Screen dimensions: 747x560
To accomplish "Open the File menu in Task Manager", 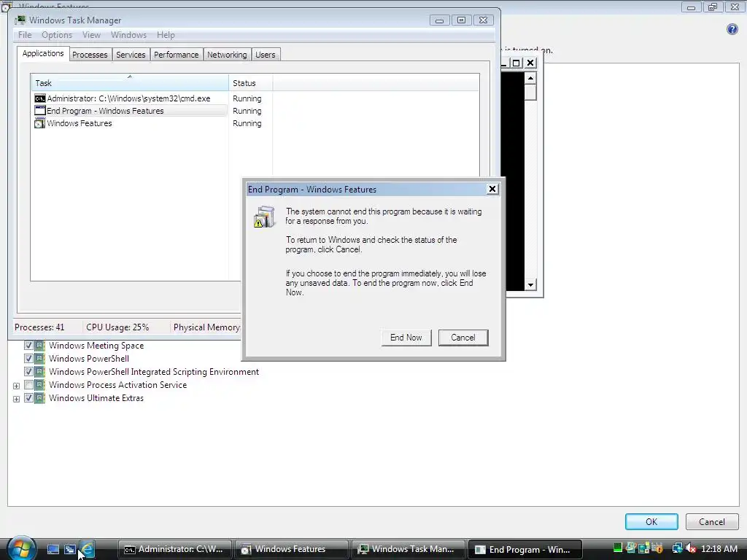I will tap(25, 35).
